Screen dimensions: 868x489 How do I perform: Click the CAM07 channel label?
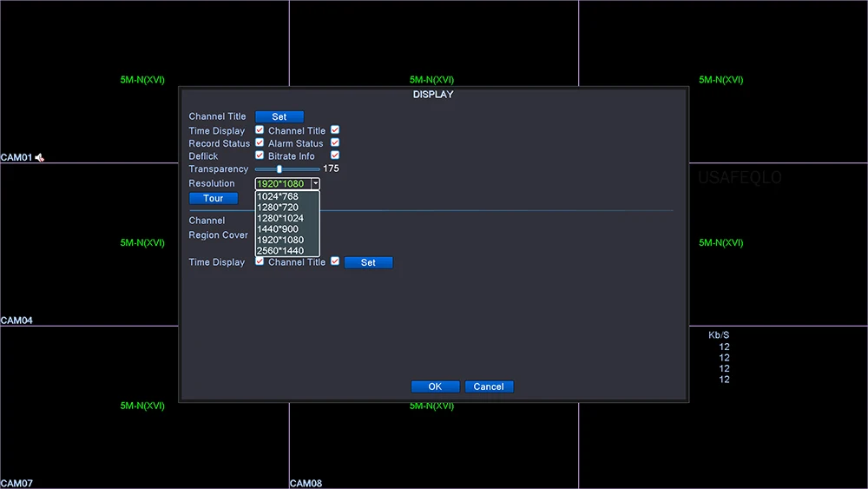16,483
